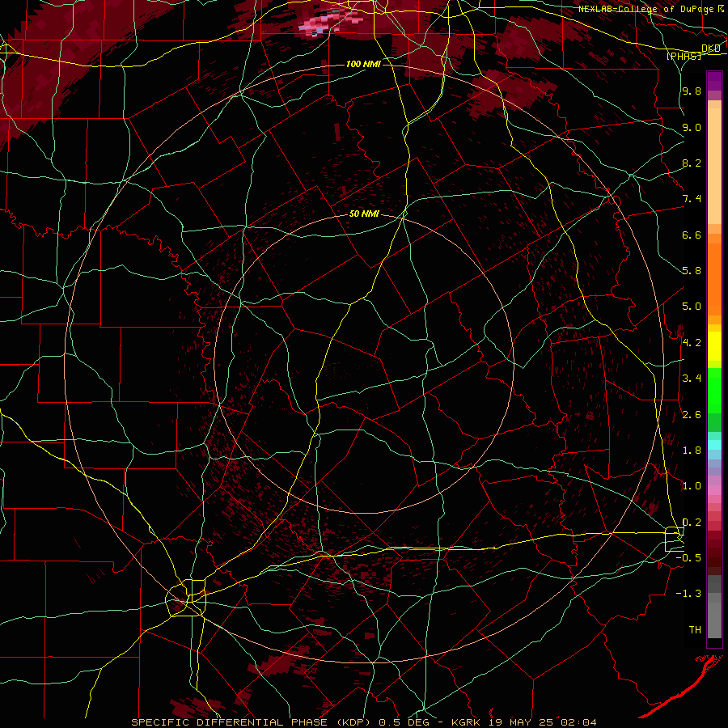This screenshot has width=728, height=728.
Task: Pick the pale peach segment of the color bar
Action: pyautogui.click(x=714, y=166)
